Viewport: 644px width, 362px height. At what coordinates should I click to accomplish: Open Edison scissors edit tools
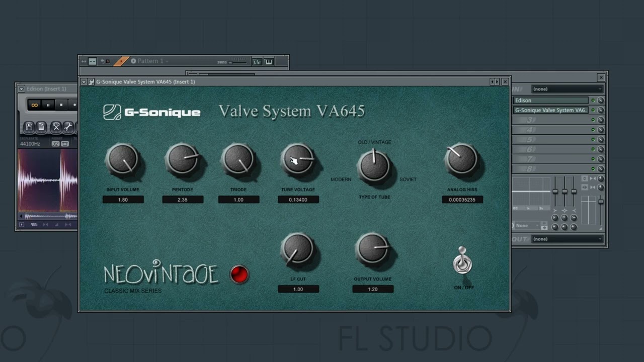tap(56, 127)
